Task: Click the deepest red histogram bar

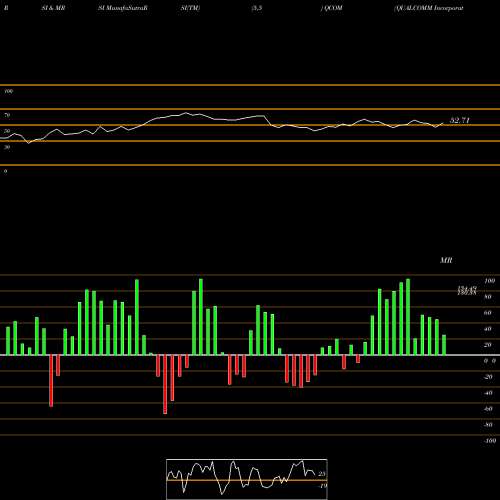Action: click(165, 384)
